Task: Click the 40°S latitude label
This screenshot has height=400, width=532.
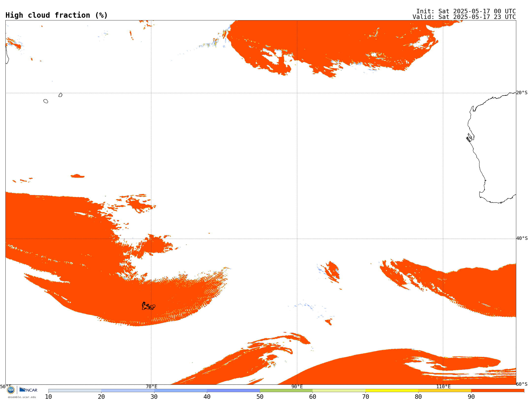Action: [522, 238]
